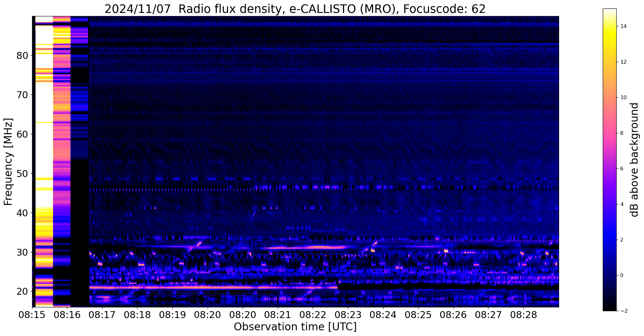
Task: Click the 'Frequency [MHz]' y-axis label
Action: click(x=8, y=162)
